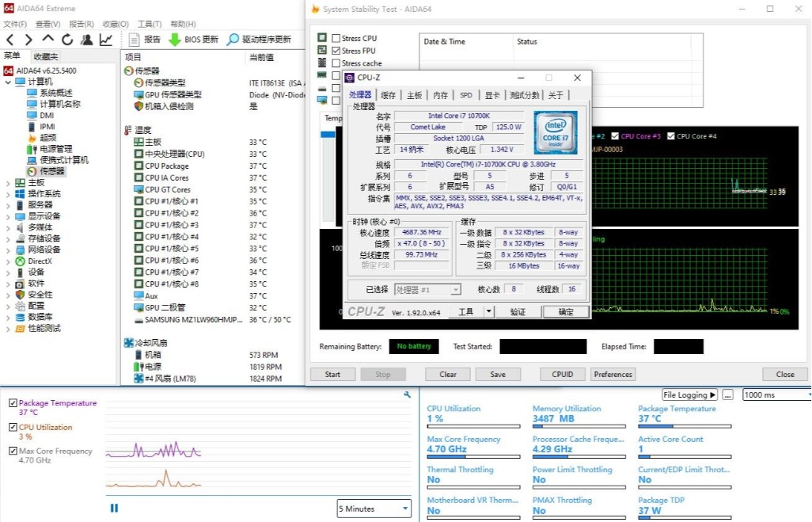Click the Intel Core i7 logo in CPU-Z
Image resolution: width=812 pixels, height=522 pixels.
555,132
